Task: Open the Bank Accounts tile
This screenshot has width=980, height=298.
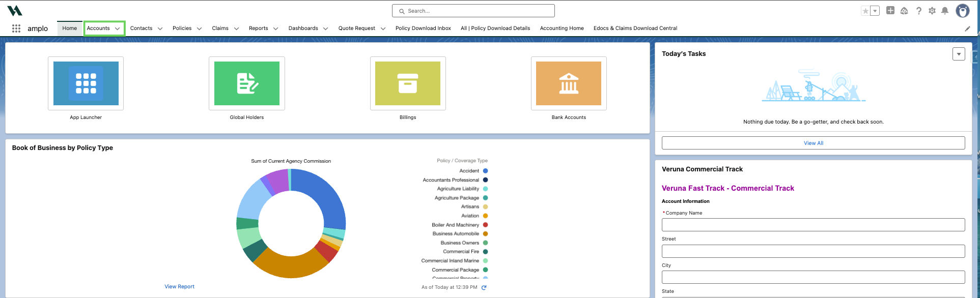Action: click(569, 83)
